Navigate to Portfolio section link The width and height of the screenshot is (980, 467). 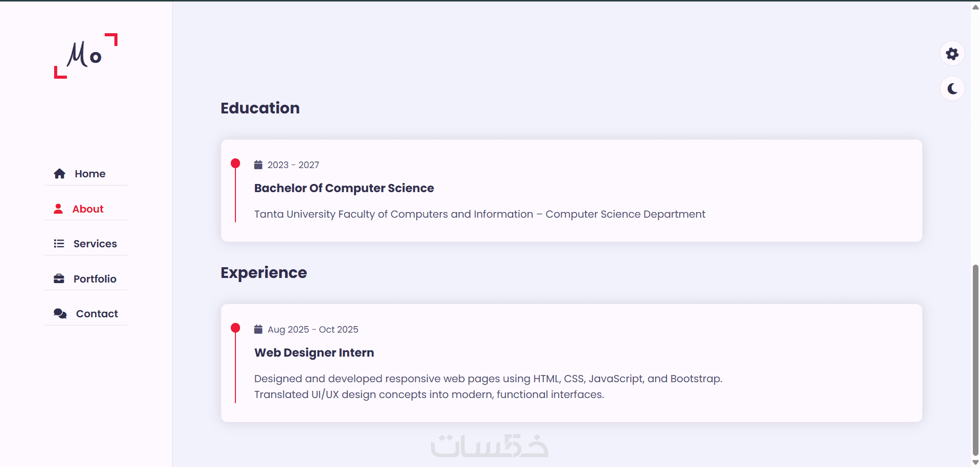pyautogui.click(x=95, y=279)
